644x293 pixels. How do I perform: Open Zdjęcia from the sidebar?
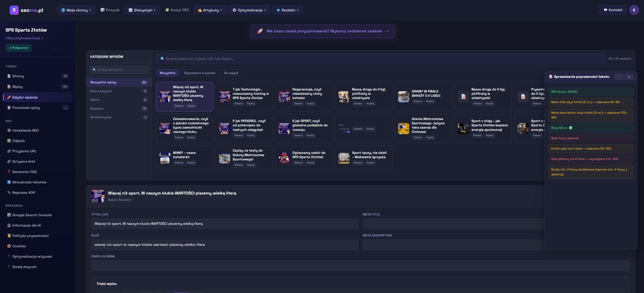tap(18, 141)
